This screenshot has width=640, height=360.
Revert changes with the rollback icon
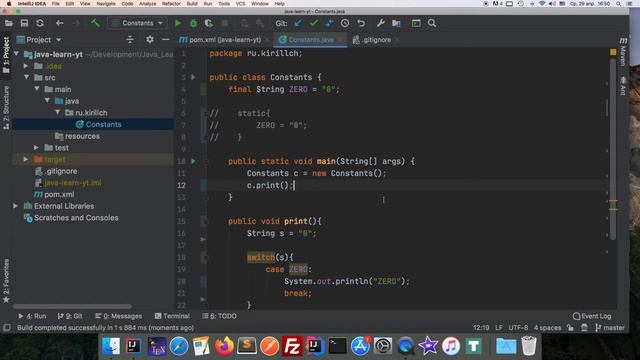pos(361,23)
